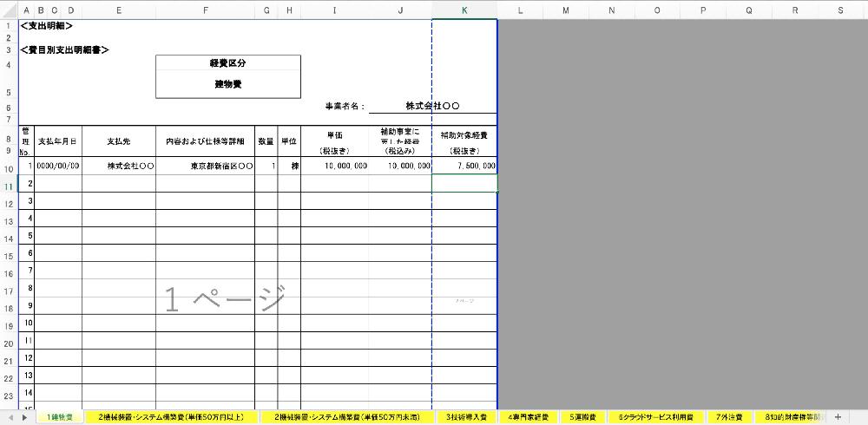Select the 経費区分 box cell
868x425 pixels.
[228, 63]
